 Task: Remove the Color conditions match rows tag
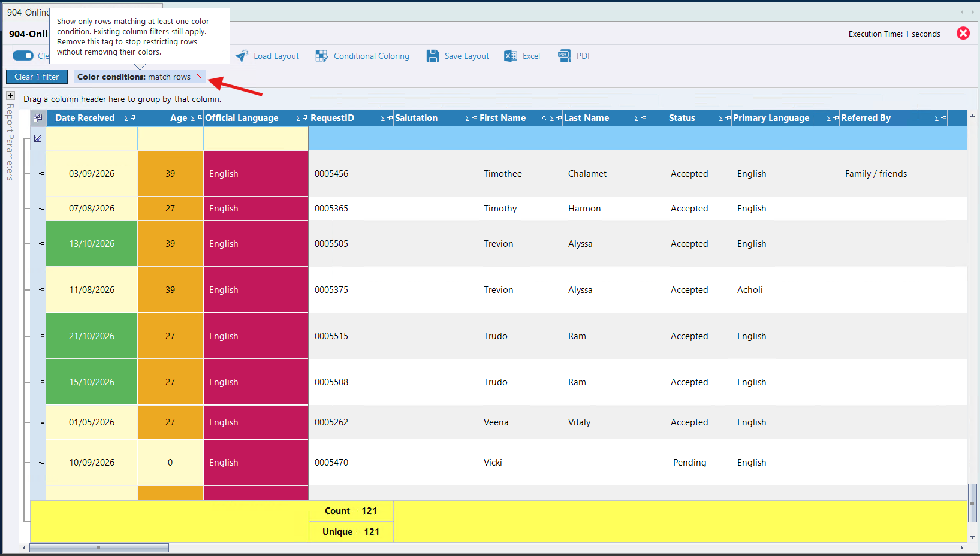pos(200,77)
